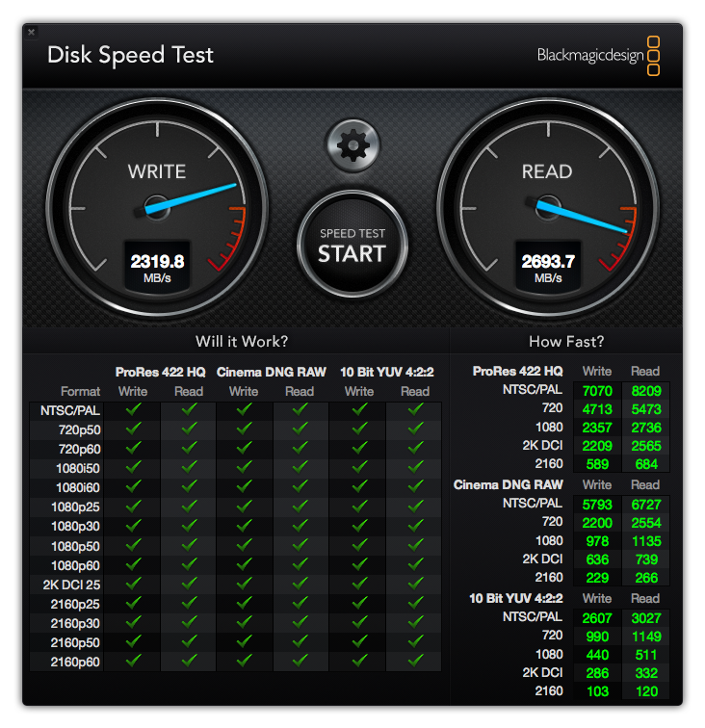This screenshot has width=705, height=728.
Task: Click the Cinema DNG RAW Read checkmark for 2160p60
Action: pyautogui.click(x=300, y=661)
